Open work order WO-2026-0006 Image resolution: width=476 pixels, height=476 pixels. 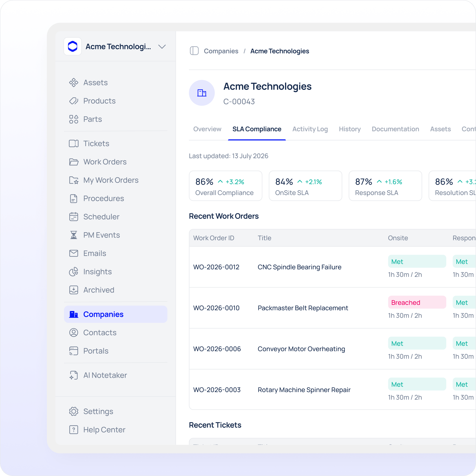(217, 349)
